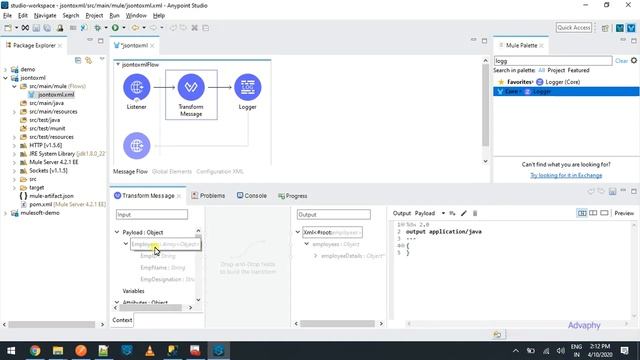Click the New toolbar icon
The height and width of the screenshot is (360, 640).
coord(8,28)
